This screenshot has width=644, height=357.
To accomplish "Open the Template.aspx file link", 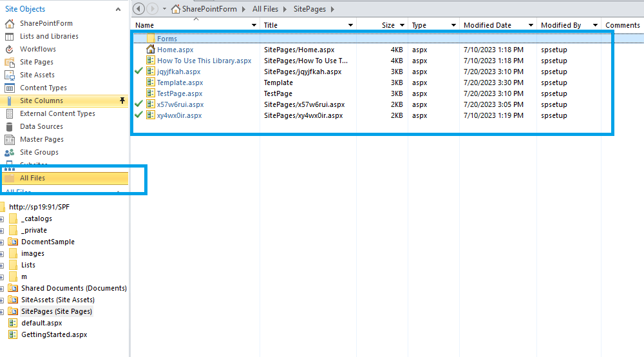I will tap(180, 82).
